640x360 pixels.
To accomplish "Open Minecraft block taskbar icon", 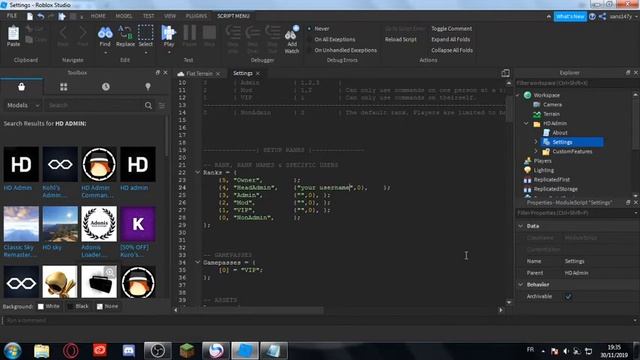I will (x=187, y=351).
